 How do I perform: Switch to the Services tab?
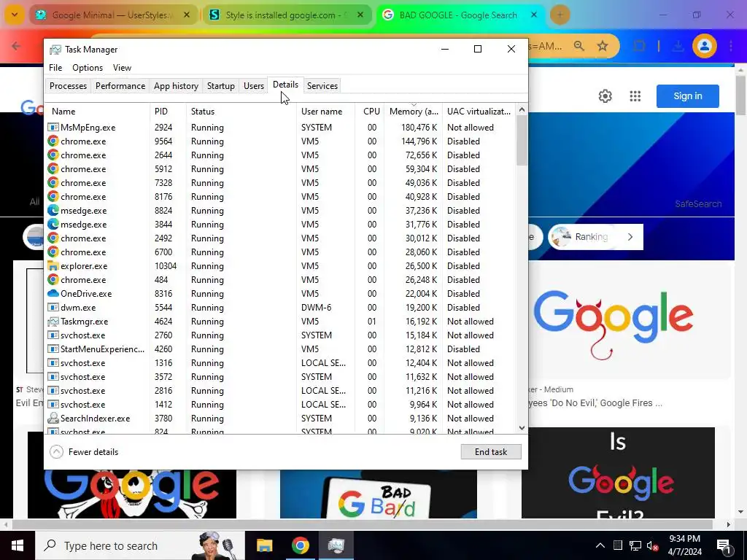(322, 86)
